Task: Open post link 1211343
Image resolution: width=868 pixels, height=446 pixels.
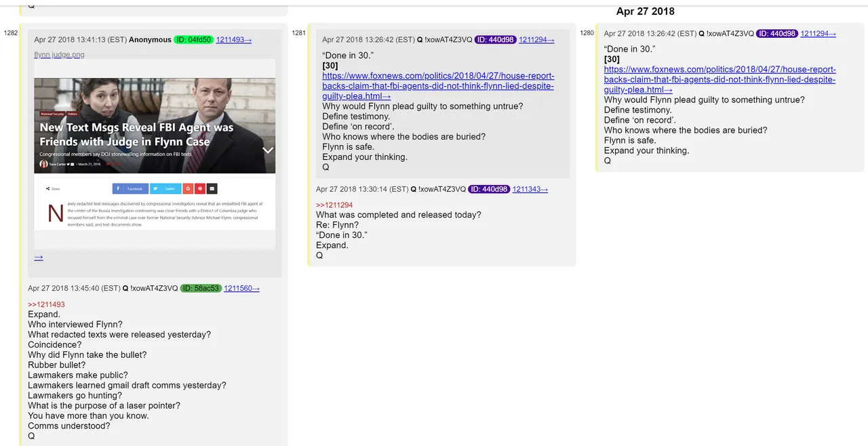Action: click(530, 189)
